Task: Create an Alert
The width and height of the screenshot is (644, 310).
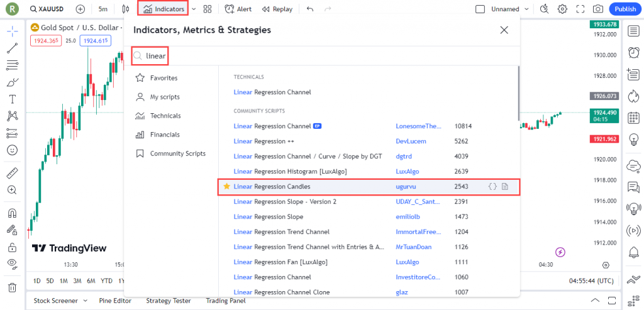Action: 238,9
